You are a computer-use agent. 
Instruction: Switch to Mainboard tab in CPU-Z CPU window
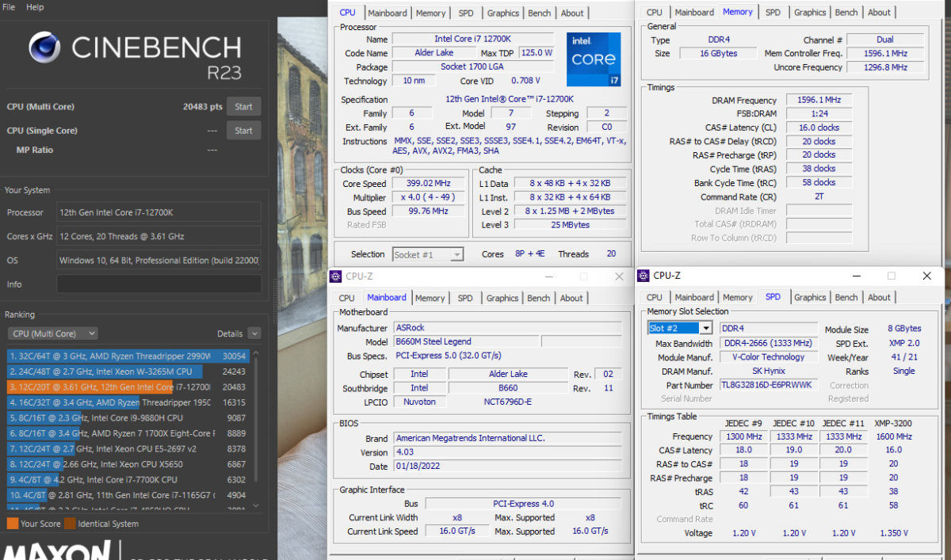387,13
